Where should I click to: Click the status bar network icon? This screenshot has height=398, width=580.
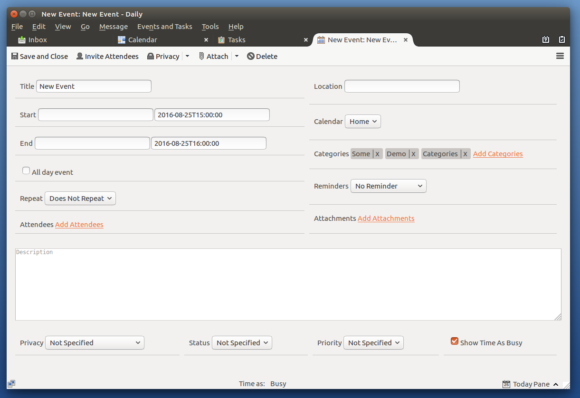(x=11, y=384)
